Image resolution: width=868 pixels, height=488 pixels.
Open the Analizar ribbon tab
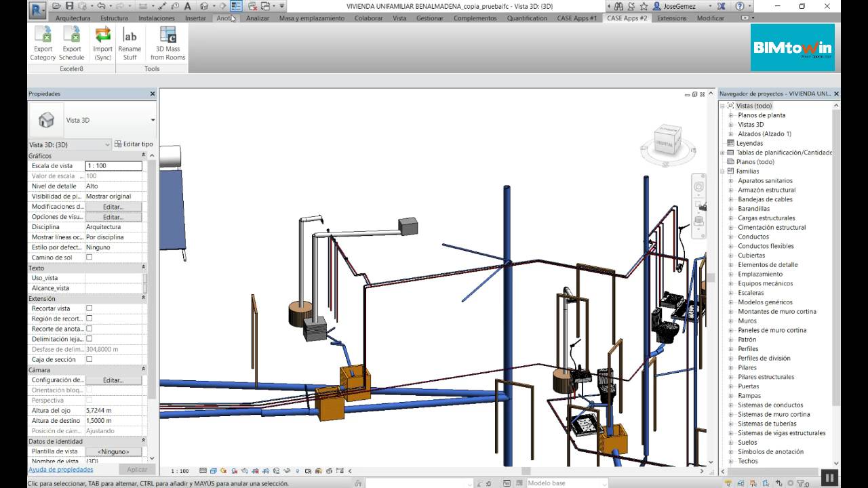pos(258,18)
